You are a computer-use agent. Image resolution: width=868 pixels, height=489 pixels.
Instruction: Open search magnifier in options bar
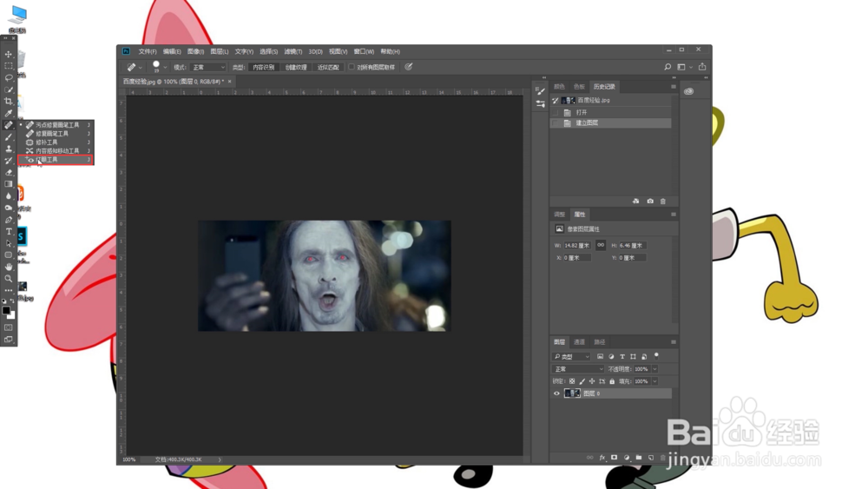[x=667, y=67]
